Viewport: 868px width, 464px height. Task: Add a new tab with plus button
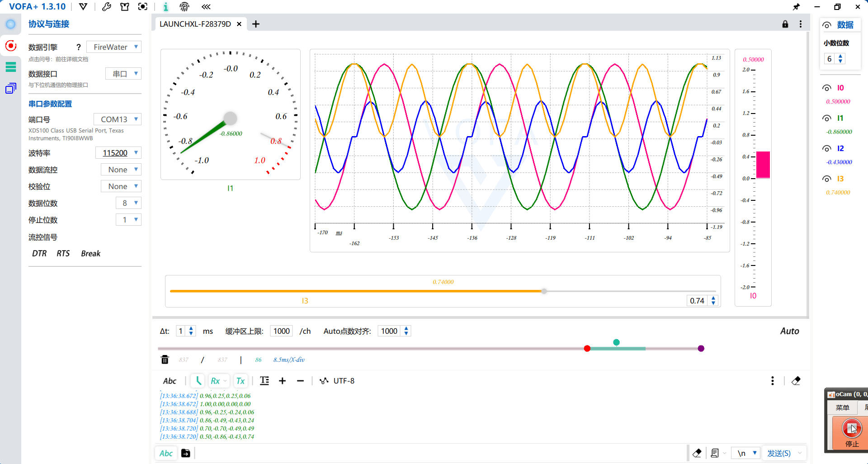pos(256,24)
